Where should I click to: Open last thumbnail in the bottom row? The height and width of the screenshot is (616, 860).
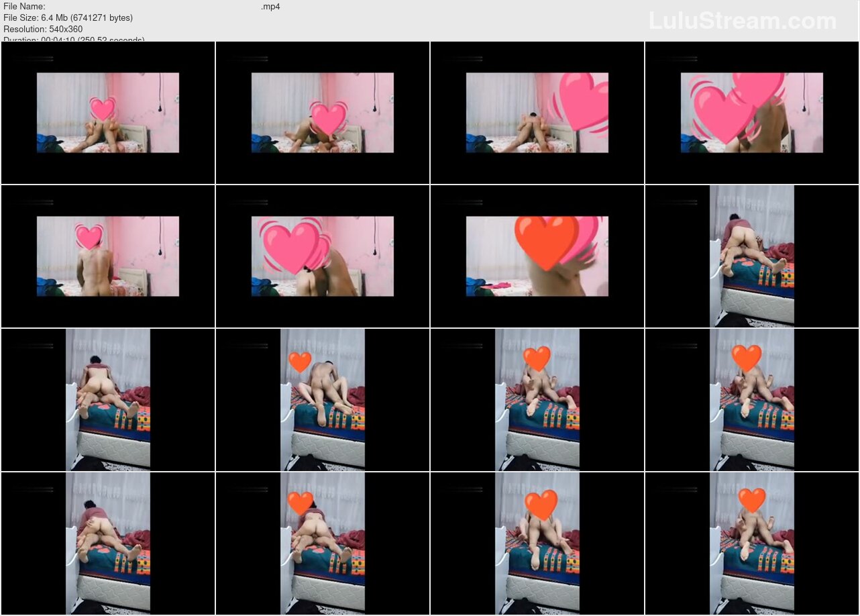[x=752, y=543]
